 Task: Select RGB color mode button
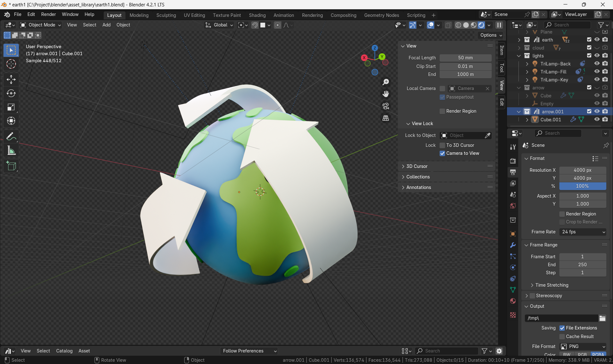pos(582,354)
